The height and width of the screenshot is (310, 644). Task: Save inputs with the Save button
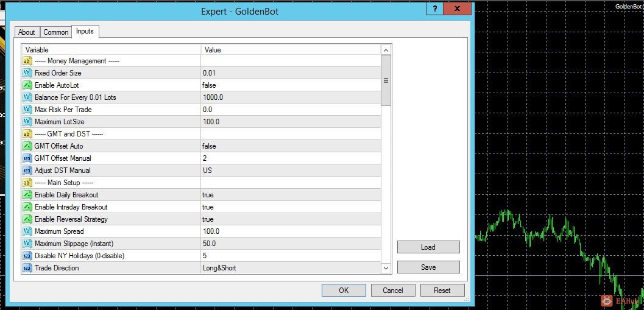(428, 267)
